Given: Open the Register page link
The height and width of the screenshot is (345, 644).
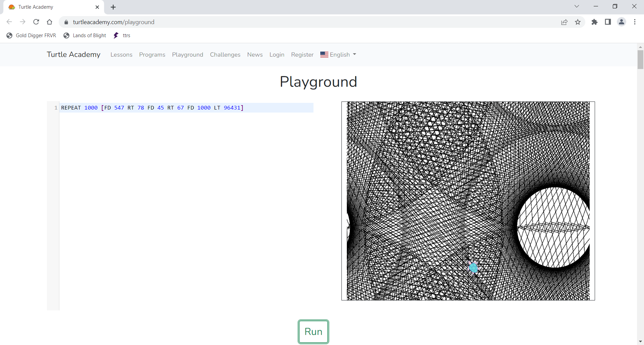Looking at the screenshot, I should coord(302,55).
